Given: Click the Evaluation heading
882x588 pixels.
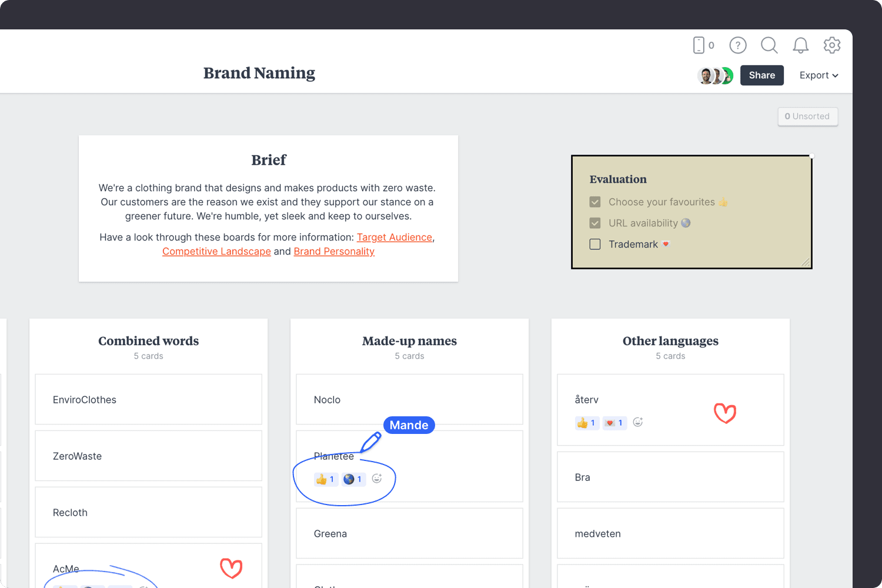Looking at the screenshot, I should coord(618,179).
